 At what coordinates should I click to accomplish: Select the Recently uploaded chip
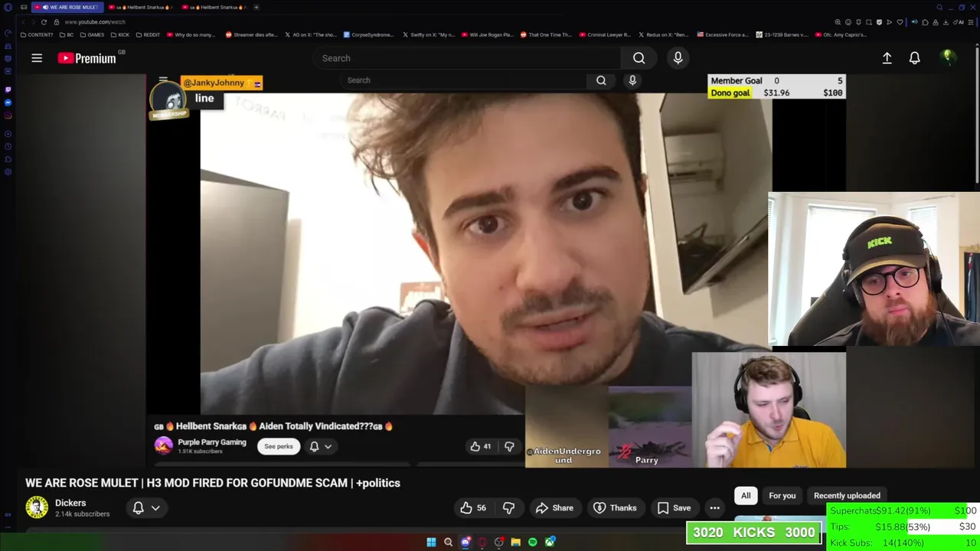tap(847, 495)
